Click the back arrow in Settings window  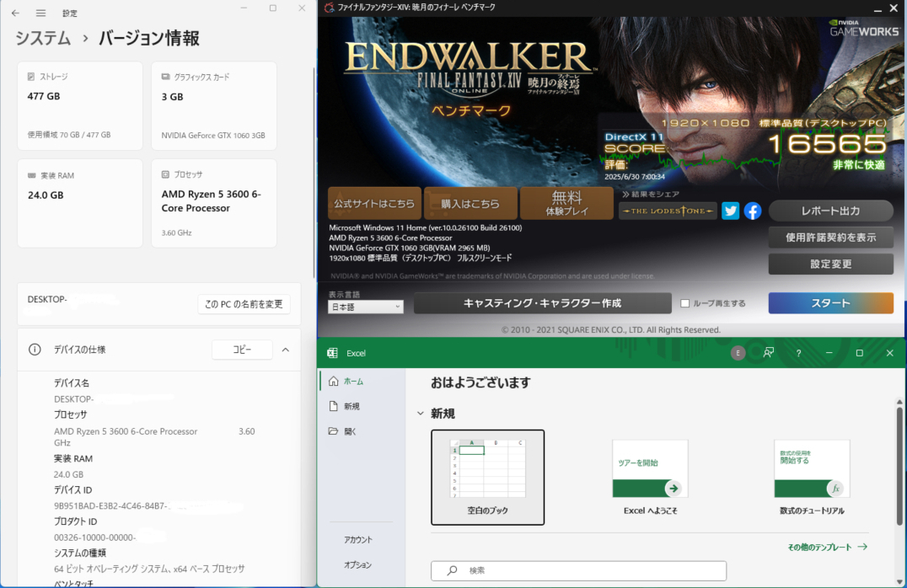pos(16,13)
